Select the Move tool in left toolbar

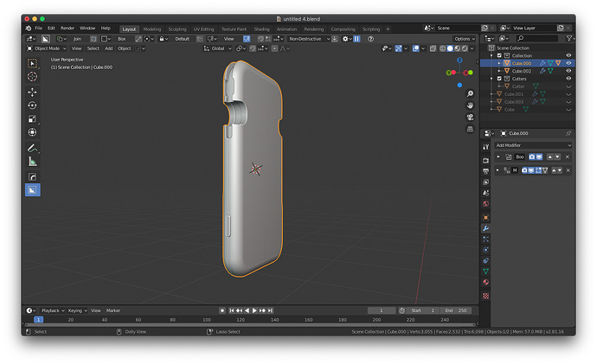pyautogui.click(x=32, y=92)
